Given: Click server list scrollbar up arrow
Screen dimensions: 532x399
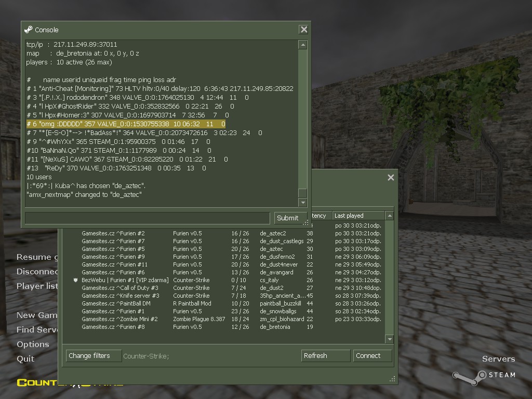Looking at the screenshot, I should [390, 216].
